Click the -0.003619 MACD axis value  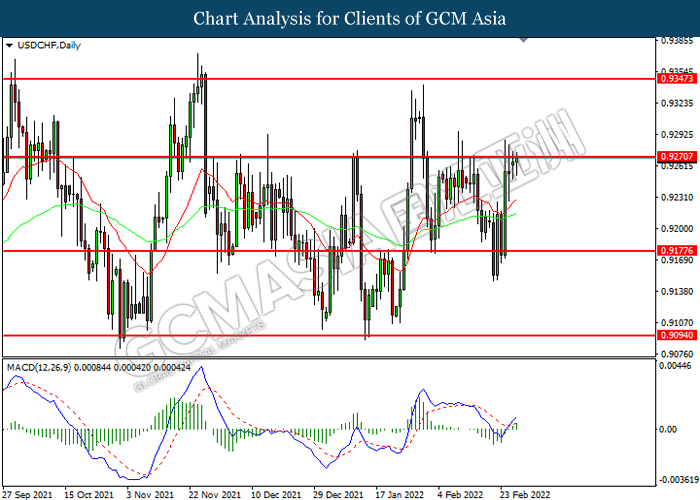pyautogui.click(x=679, y=480)
